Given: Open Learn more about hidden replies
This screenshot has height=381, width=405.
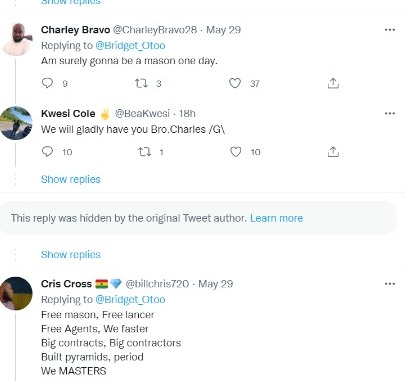Looking at the screenshot, I should 276,218.
